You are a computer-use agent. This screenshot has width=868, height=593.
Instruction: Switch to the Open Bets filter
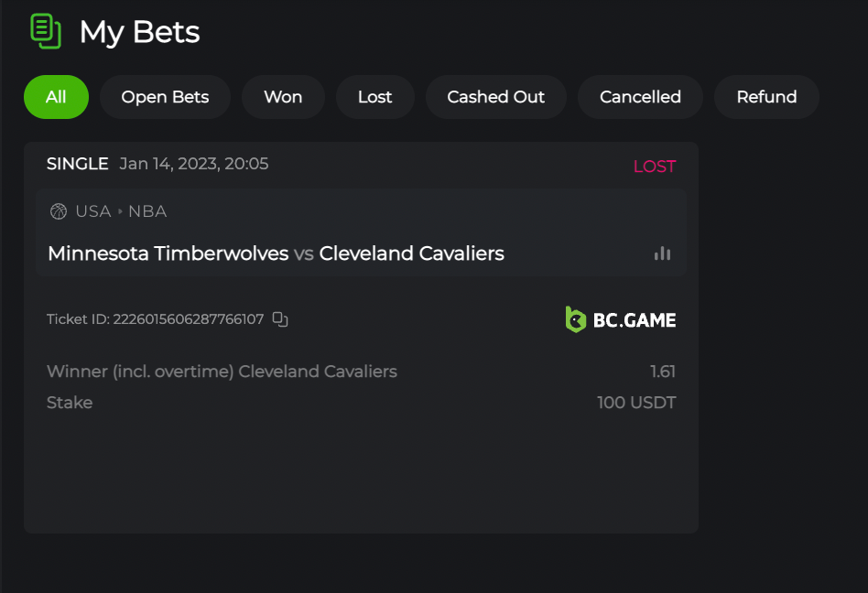[x=165, y=97]
